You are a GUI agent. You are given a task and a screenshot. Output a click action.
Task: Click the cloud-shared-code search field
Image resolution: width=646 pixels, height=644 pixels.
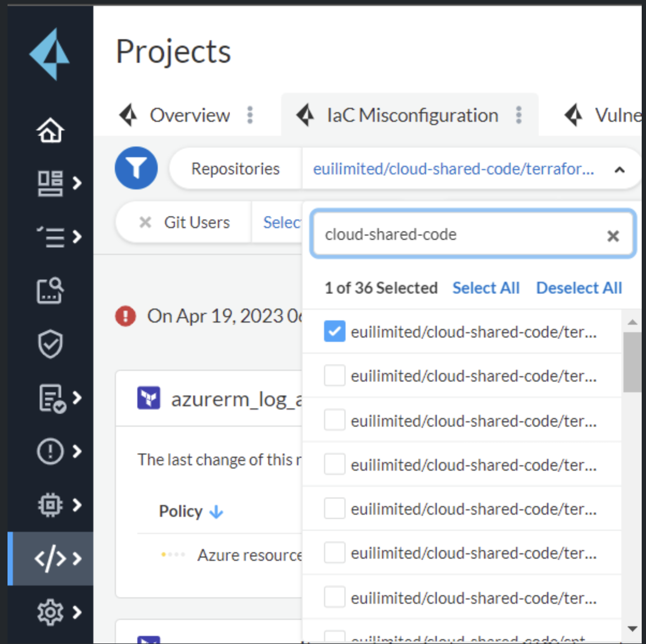[x=461, y=235]
